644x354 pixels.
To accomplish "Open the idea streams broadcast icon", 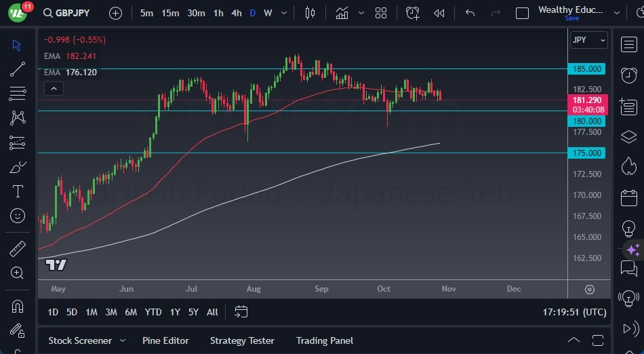I will (x=629, y=298).
